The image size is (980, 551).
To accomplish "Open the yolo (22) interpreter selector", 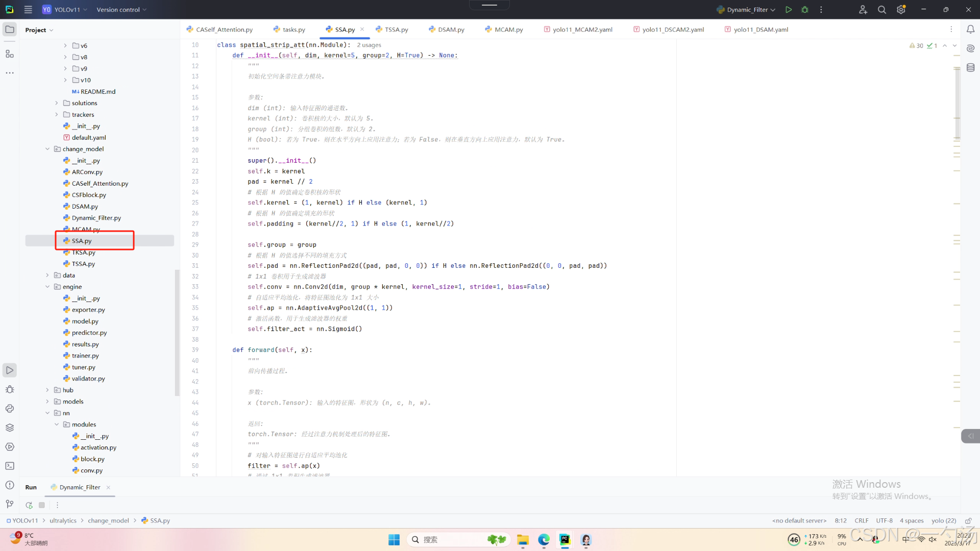I will pos(943,521).
